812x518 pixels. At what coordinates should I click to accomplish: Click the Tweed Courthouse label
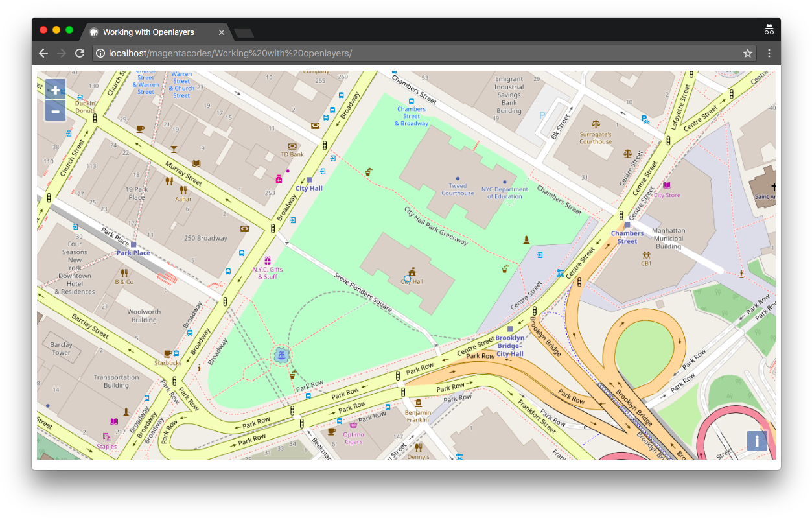458,189
